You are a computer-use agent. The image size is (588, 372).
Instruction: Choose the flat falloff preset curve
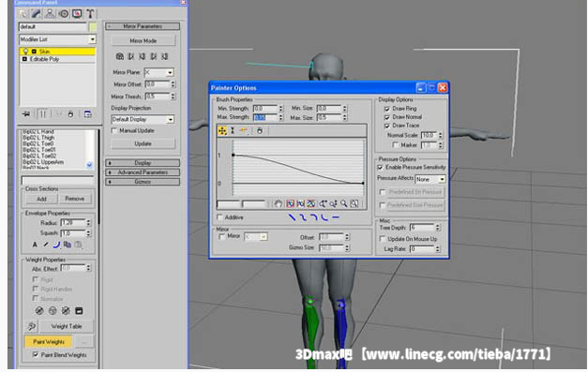[336, 217]
